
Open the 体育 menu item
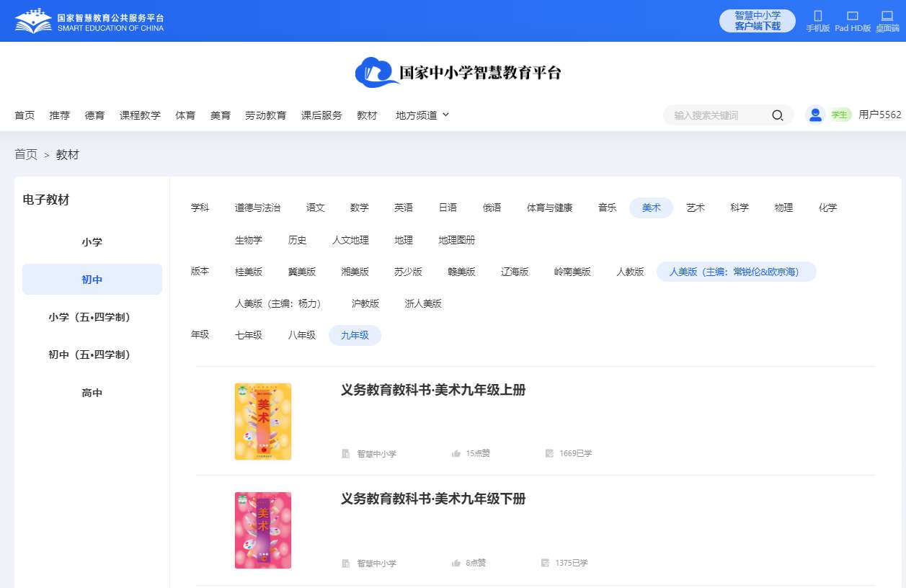(x=185, y=115)
